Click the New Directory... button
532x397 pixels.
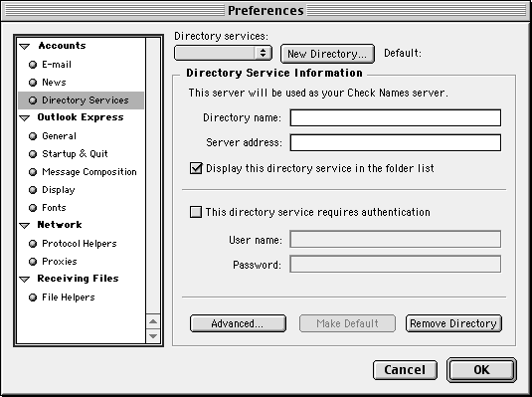coord(327,54)
